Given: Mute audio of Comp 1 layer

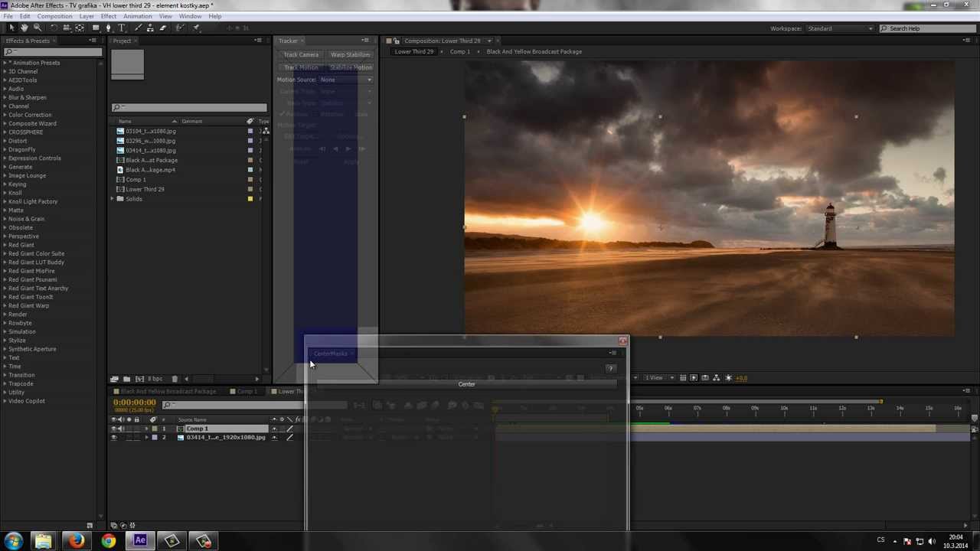Looking at the screenshot, I should click(x=121, y=429).
